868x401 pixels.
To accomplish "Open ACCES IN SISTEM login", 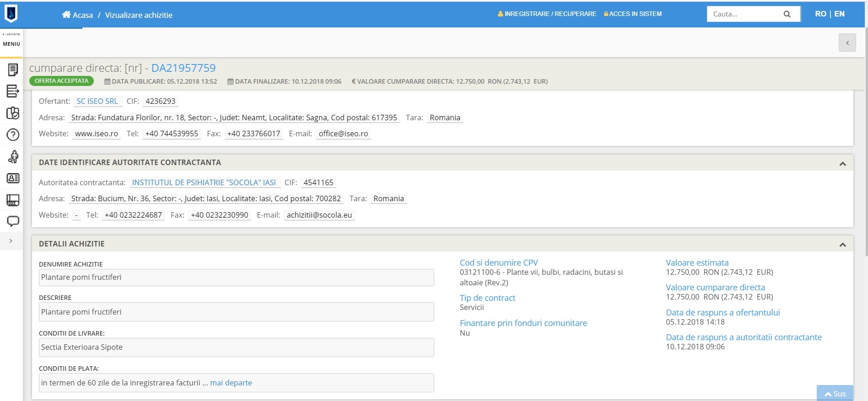I will point(635,14).
